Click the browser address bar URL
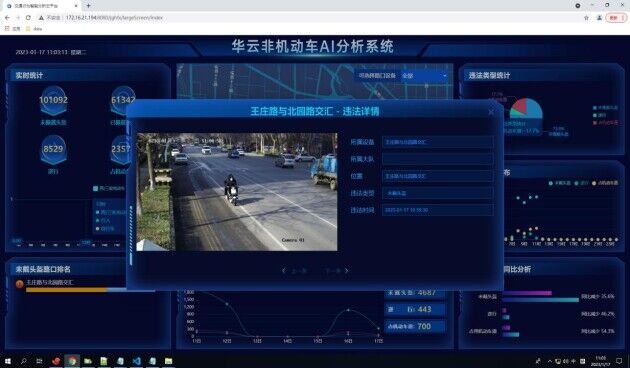Image resolution: width=630 pixels, height=368 pixels. 115,18
